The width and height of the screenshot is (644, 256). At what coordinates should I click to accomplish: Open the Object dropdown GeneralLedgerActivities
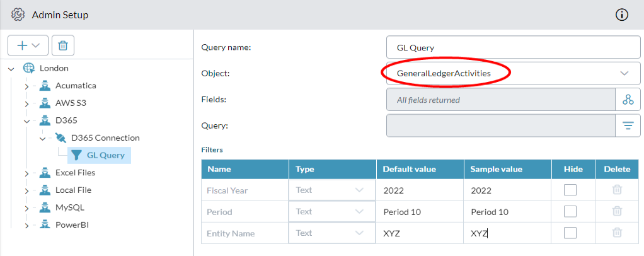tap(514, 74)
